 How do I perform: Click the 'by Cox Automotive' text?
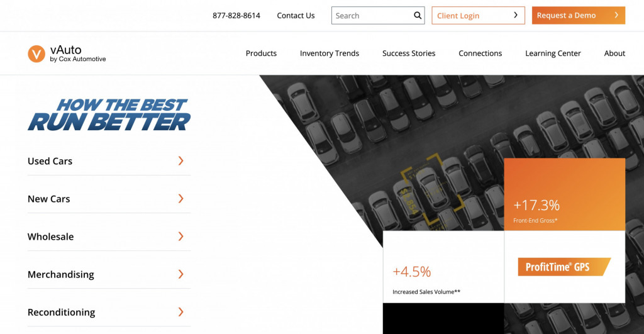point(78,59)
